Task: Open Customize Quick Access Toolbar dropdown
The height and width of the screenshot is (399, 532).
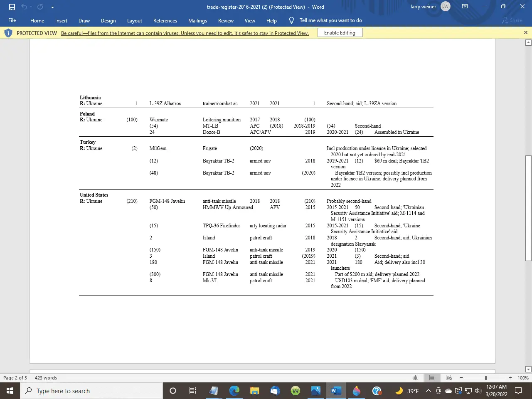Action: [x=52, y=7]
